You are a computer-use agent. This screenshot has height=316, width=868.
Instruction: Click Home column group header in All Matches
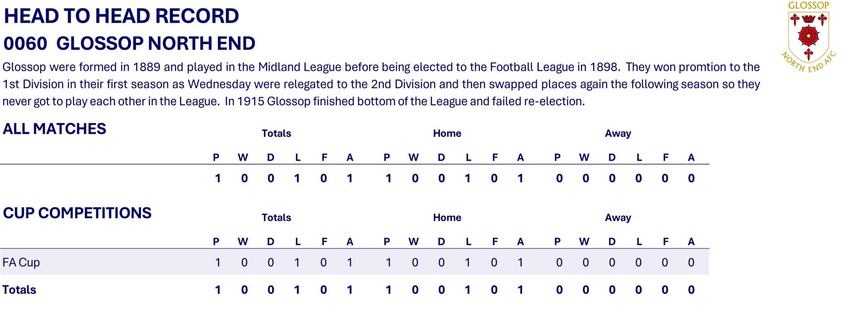(447, 133)
